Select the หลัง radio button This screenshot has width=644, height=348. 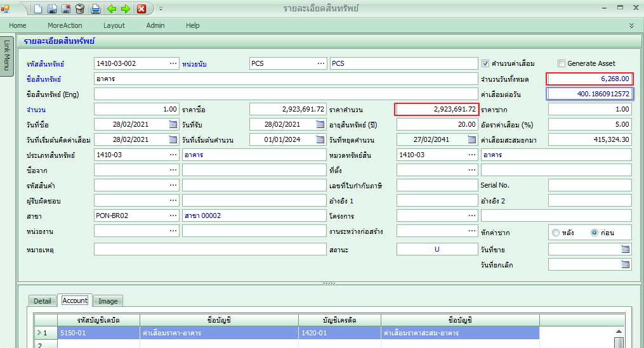coord(556,233)
